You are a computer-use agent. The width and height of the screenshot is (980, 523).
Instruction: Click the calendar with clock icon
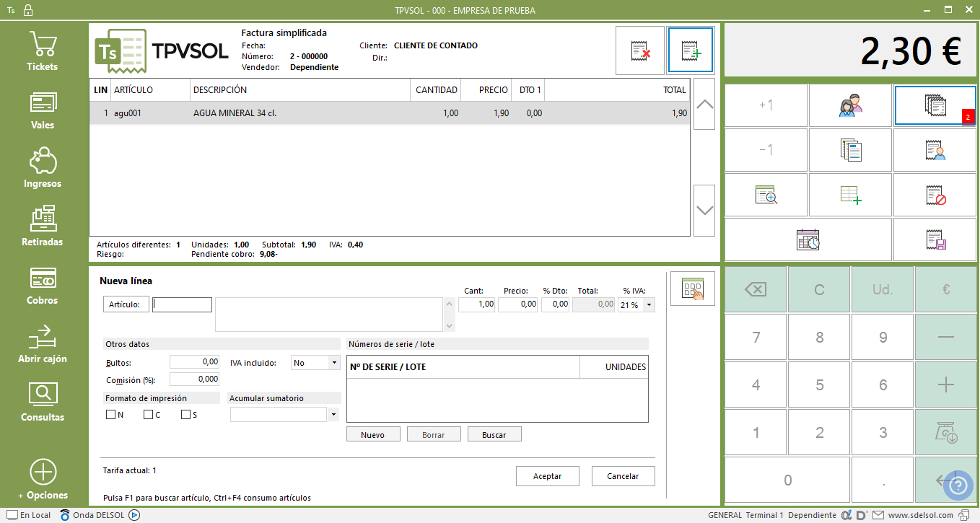(x=808, y=239)
